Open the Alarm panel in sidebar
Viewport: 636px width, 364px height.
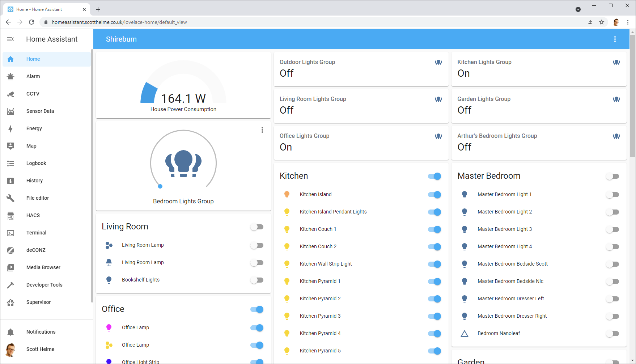pyautogui.click(x=33, y=76)
